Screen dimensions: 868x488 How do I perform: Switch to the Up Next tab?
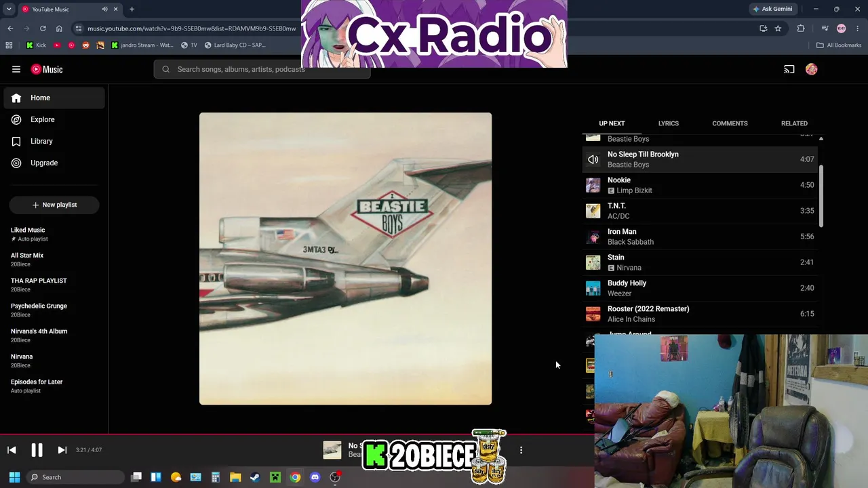pyautogui.click(x=612, y=123)
